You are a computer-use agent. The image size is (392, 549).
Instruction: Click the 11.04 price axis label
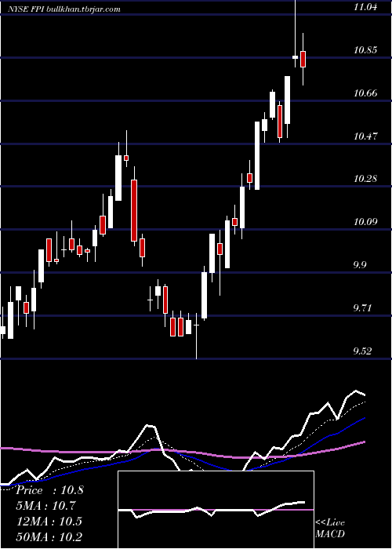[365, 7]
